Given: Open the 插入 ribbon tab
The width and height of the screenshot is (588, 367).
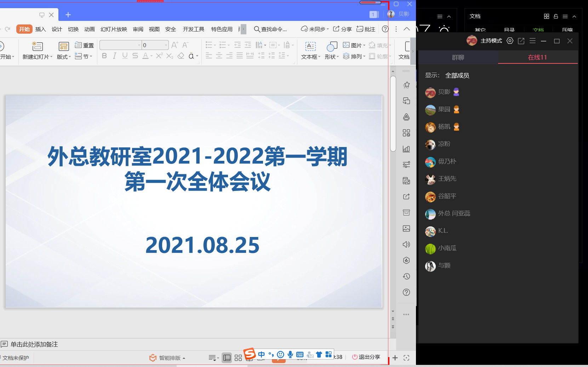Looking at the screenshot, I should [41, 29].
